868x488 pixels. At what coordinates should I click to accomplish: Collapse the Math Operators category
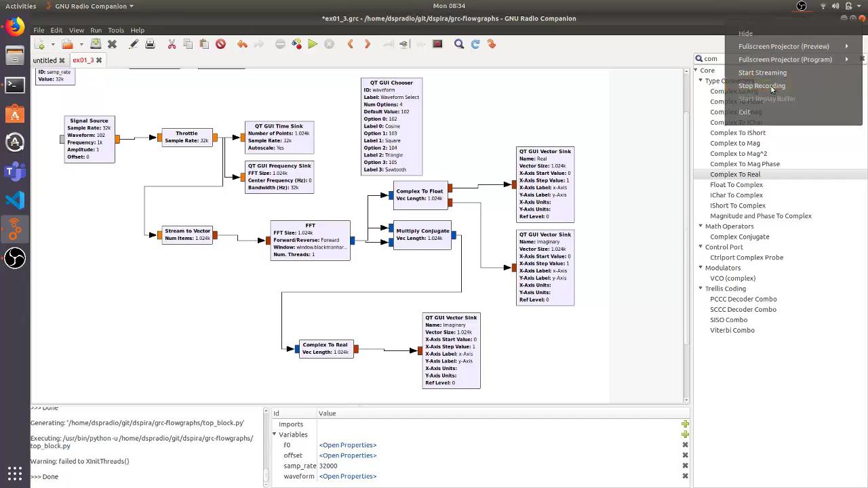(x=701, y=226)
